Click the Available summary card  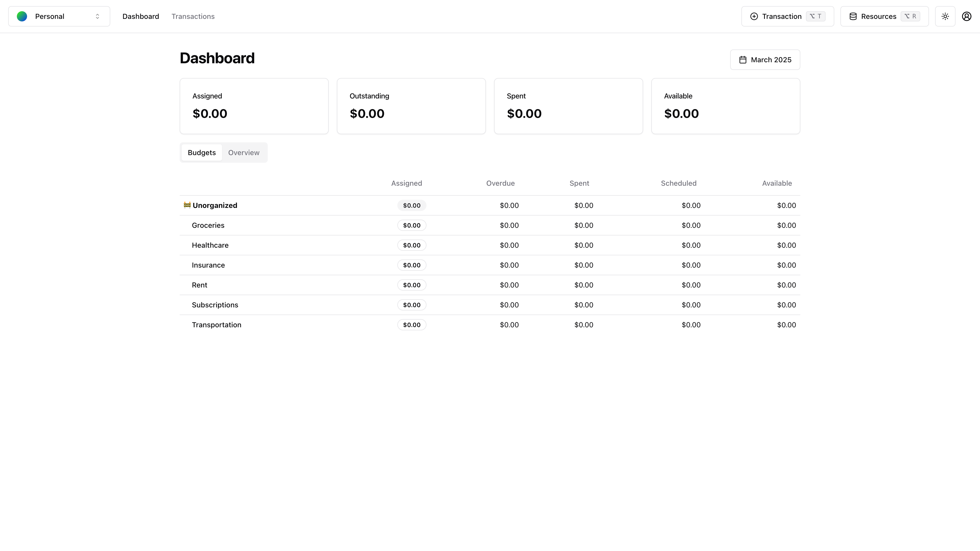pyautogui.click(x=726, y=106)
